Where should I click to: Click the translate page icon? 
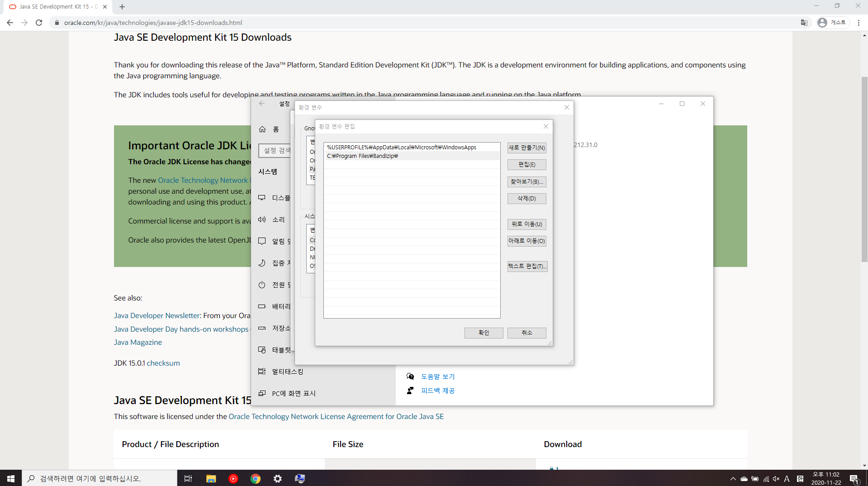pos(804,23)
